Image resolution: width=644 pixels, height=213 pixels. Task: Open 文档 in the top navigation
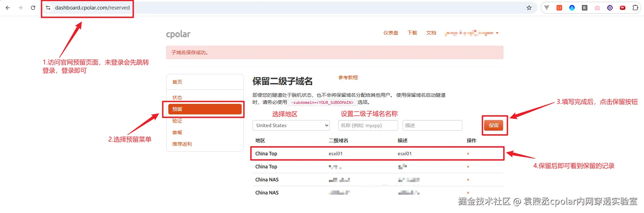pos(431,33)
